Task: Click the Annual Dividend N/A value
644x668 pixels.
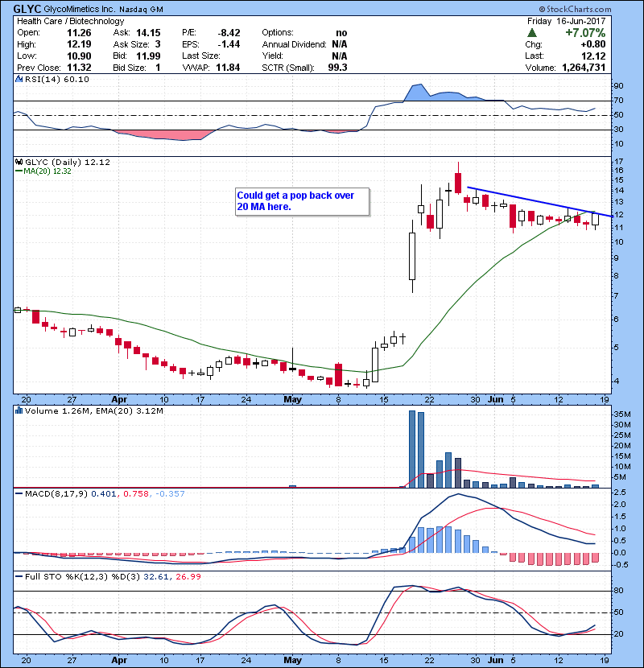Action: coord(340,44)
